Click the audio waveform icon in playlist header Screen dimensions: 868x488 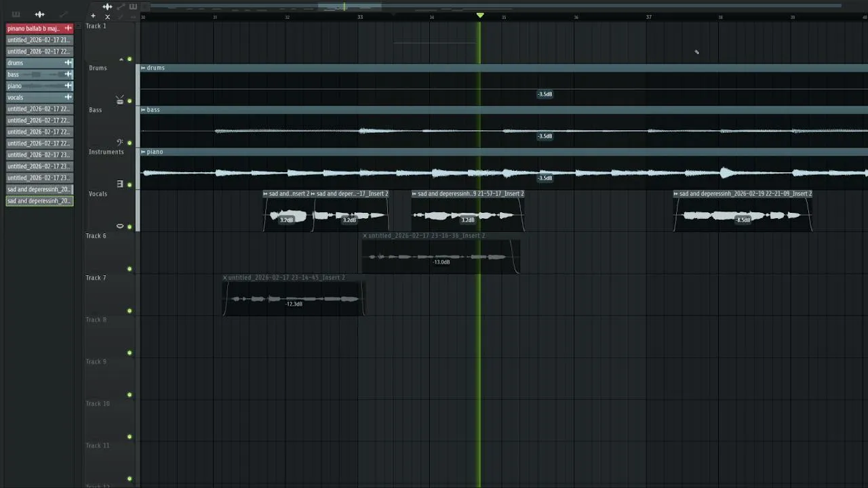click(x=107, y=7)
